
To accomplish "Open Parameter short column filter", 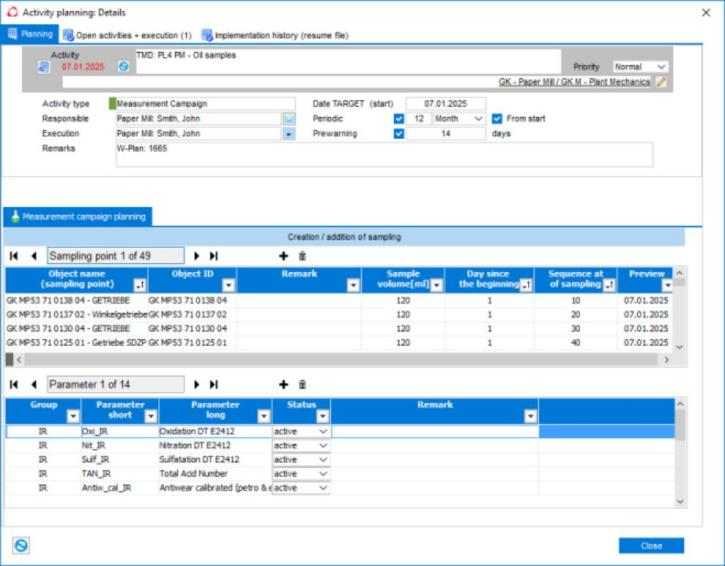I will (x=151, y=417).
